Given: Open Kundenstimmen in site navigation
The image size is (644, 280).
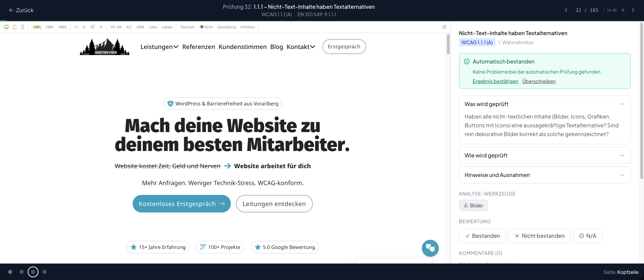Looking at the screenshot, I should [243, 47].
